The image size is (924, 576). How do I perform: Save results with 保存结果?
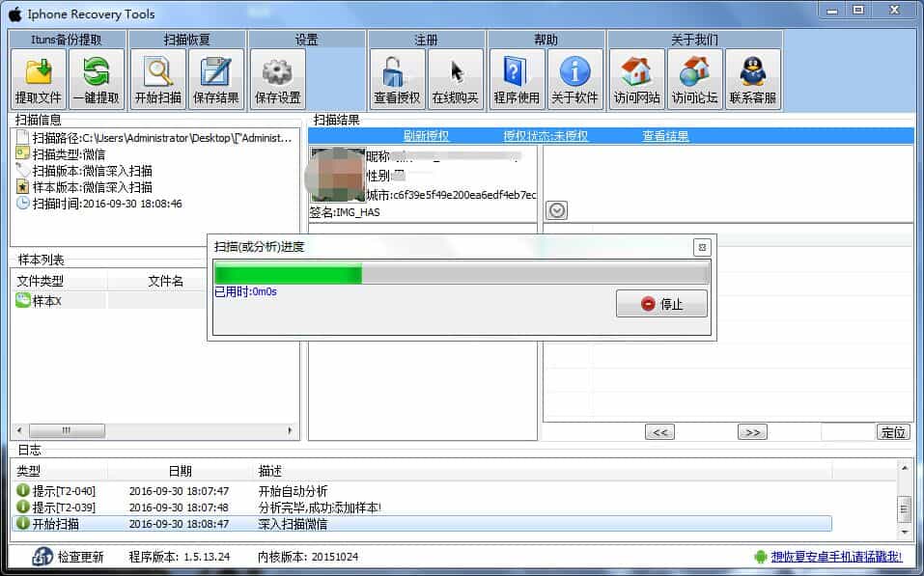pos(216,79)
